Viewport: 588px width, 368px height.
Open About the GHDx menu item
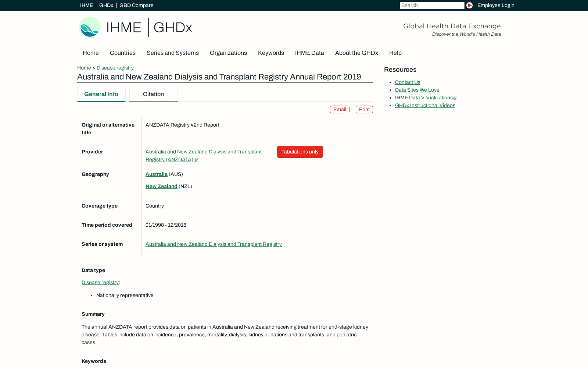pyautogui.click(x=356, y=53)
